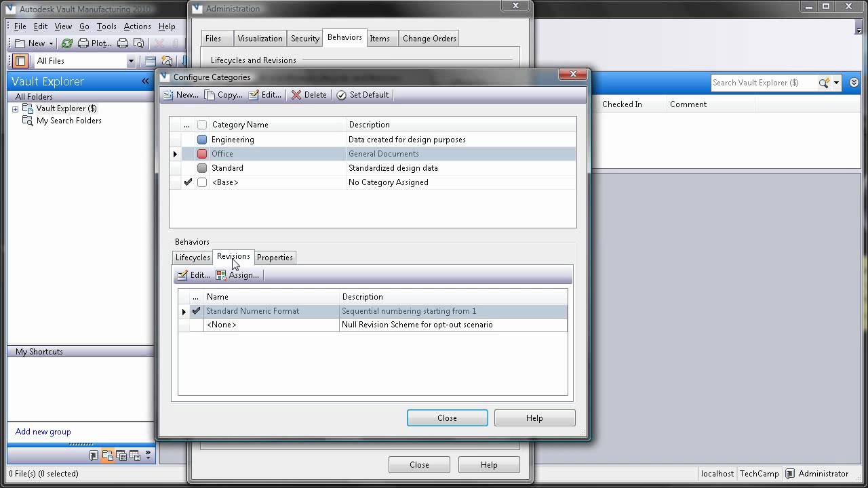Click Close button in Administration window
The image size is (868, 488).
pyautogui.click(x=419, y=465)
